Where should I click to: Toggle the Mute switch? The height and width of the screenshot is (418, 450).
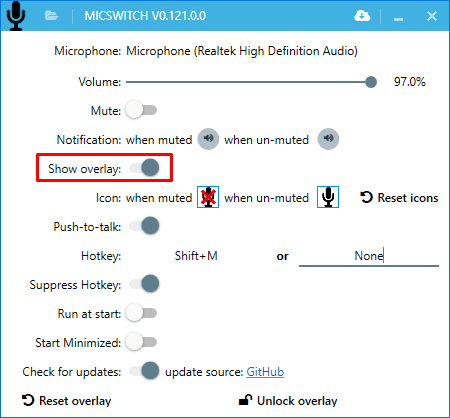[141, 110]
